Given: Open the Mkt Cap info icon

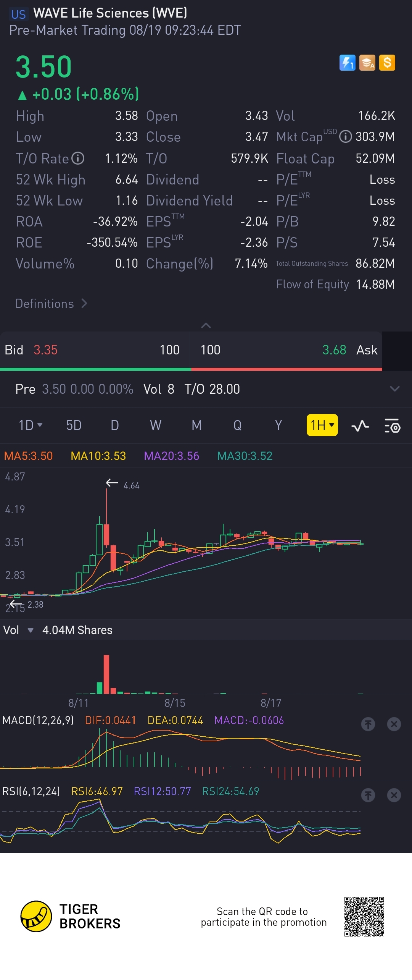Looking at the screenshot, I should 345,136.
